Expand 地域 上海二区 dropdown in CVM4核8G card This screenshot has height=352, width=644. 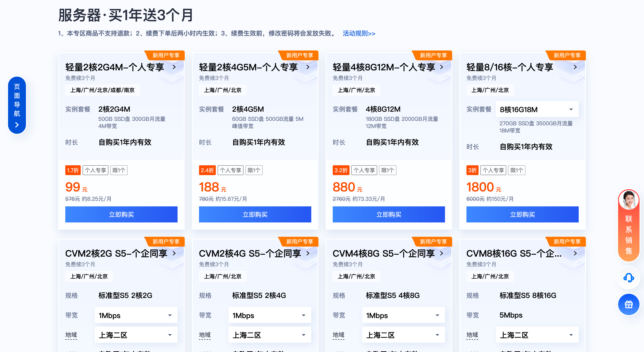403,335
